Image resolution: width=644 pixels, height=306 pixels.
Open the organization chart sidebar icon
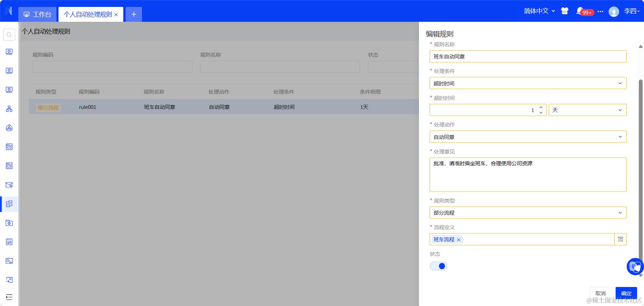point(9,109)
